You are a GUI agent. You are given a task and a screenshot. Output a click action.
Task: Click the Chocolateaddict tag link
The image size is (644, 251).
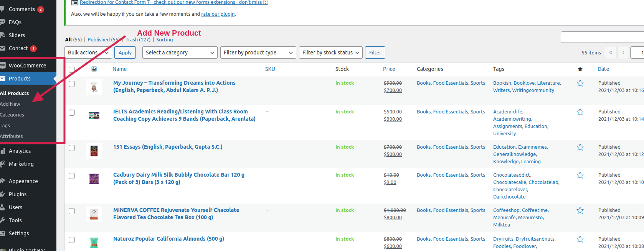click(x=512, y=175)
